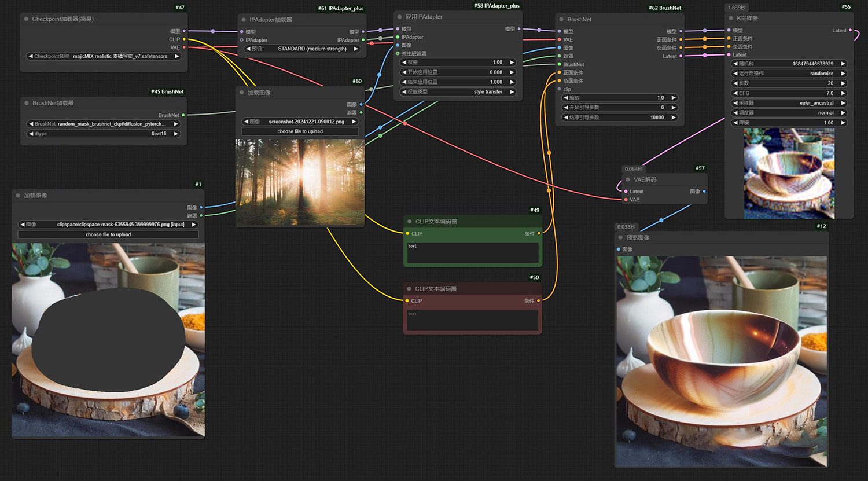Click the forest sunlight image thumbnail
This screenshot has width=868, height=481.
300,183
